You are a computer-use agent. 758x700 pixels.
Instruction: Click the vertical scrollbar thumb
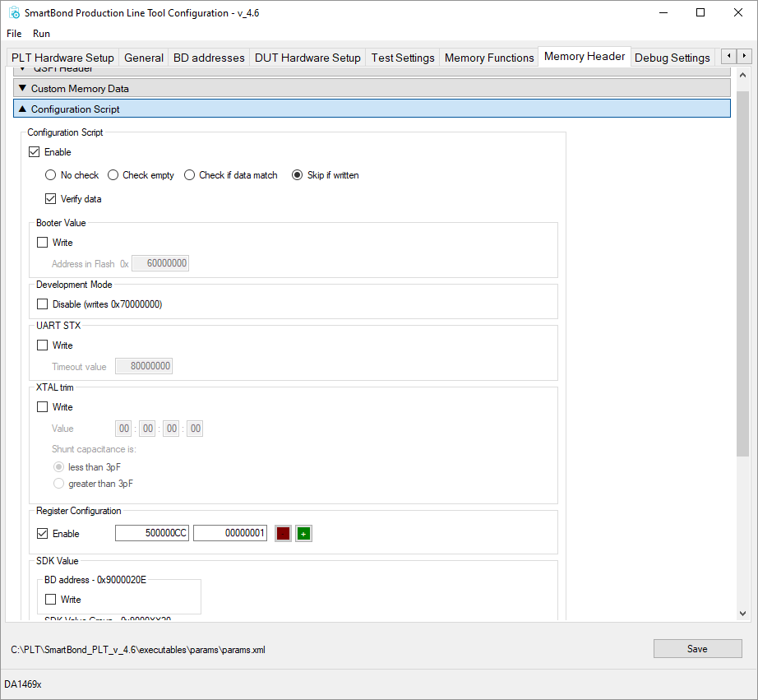(743, 273)
